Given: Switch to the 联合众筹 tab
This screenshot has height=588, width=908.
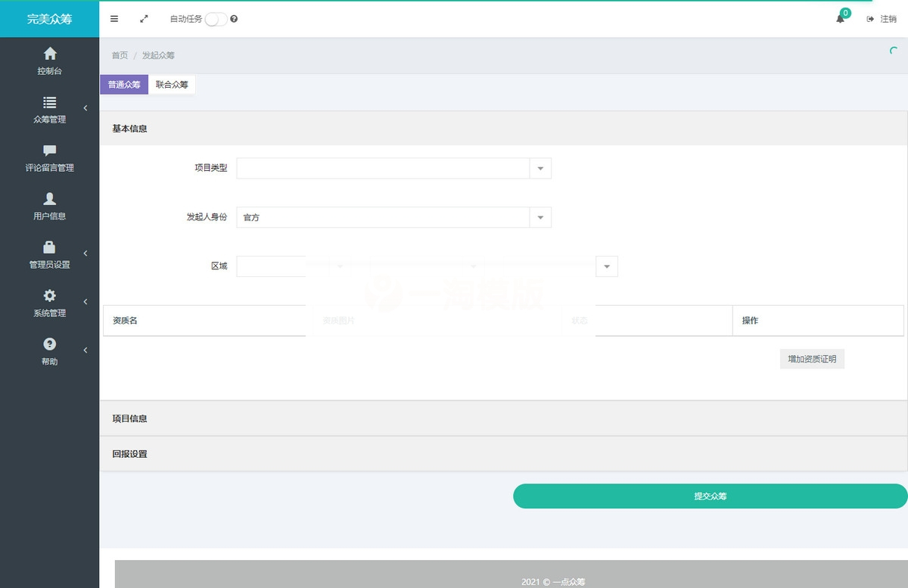Looking at the screenshot, I should pyautogui.click(x=171, y=85).
